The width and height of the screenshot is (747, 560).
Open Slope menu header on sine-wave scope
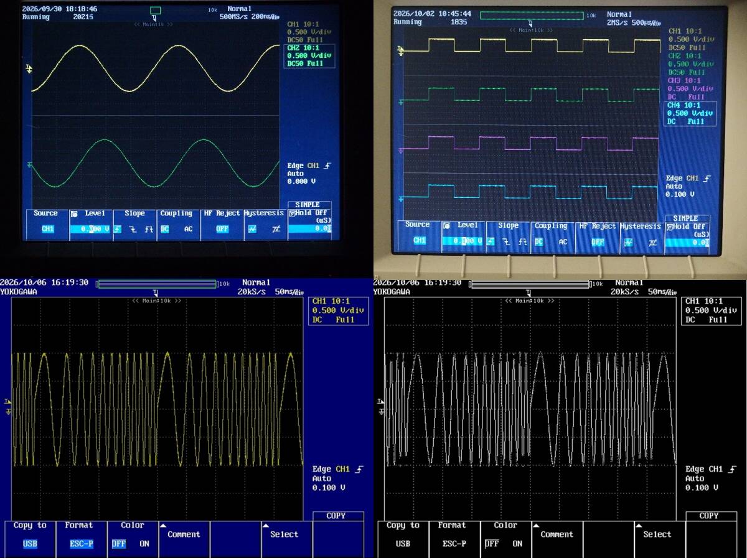tap(134, 213)
